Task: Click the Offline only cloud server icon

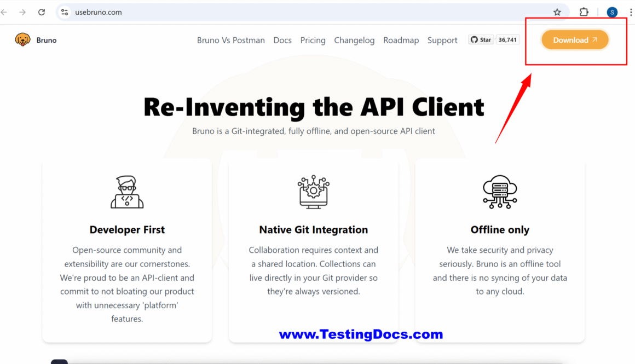Action: 500,192
